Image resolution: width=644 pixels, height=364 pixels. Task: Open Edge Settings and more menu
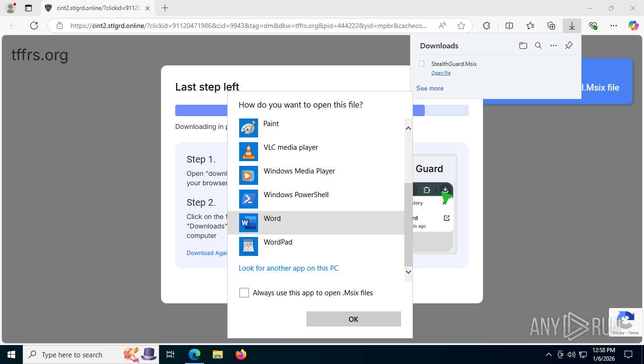point(614,26)
